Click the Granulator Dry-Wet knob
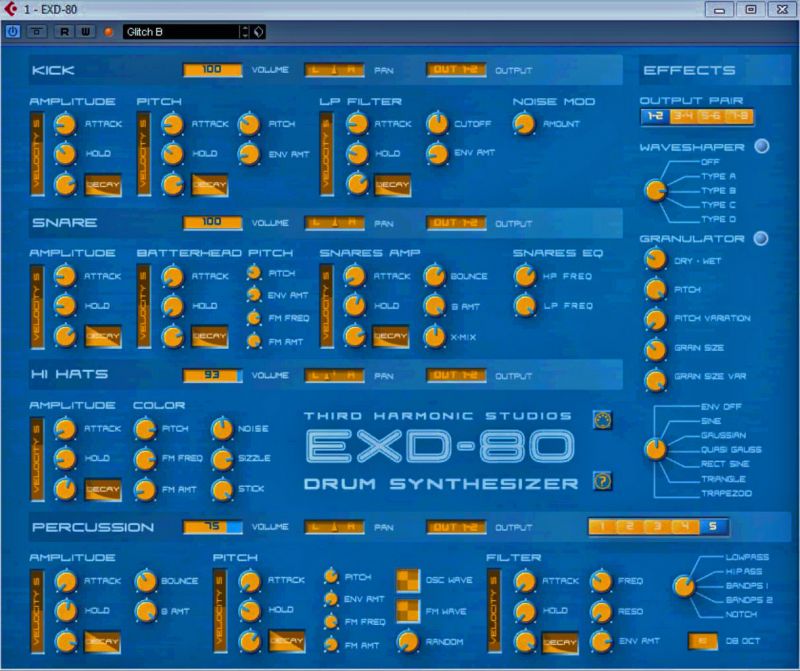800x671 pixels. [x=656, y=260]
